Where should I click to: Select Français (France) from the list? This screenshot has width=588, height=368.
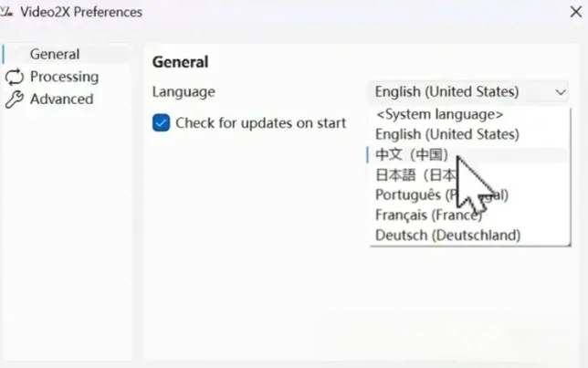pos(427,215)
